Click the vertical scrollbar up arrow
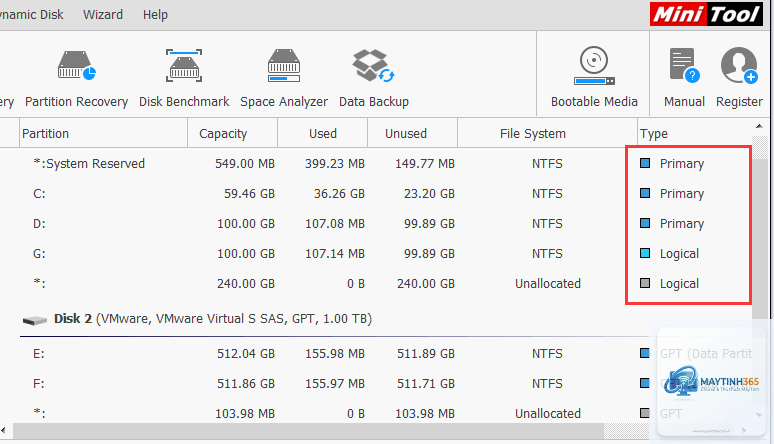Viewport: 774px width, 444px height. coord(759,126)
